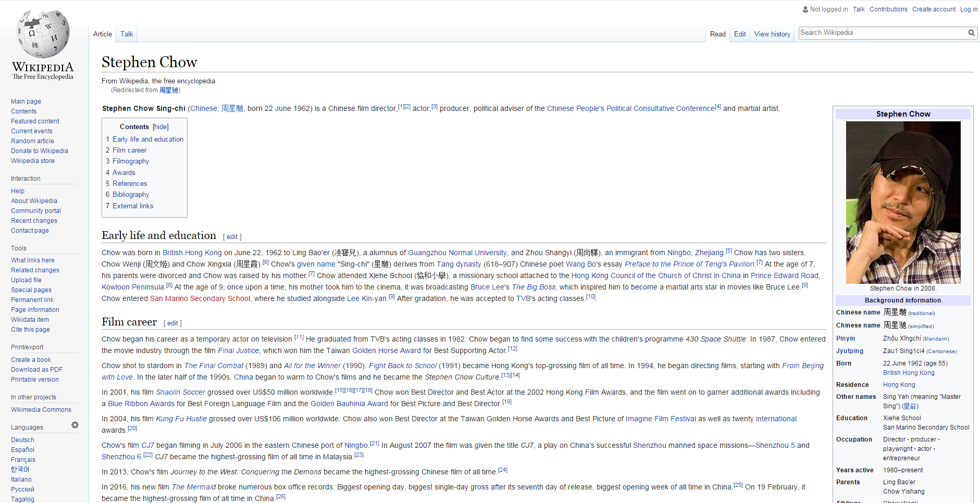Edit the Film career section
The width and height of the screenshot is (980, 503).
(172, 323)
